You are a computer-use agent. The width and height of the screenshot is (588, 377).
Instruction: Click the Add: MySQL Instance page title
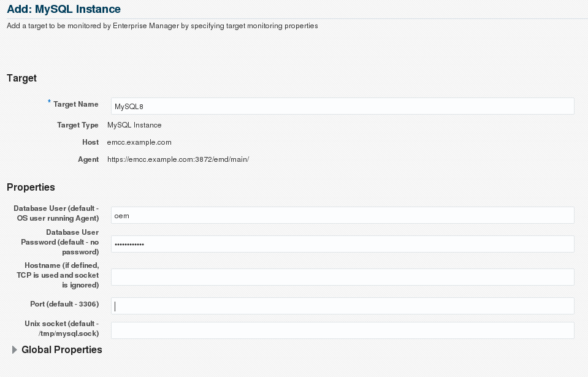[x=64, y=10]
